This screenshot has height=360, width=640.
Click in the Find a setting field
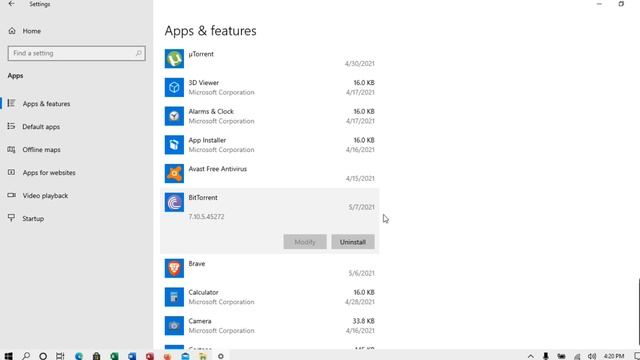(76, 53)
